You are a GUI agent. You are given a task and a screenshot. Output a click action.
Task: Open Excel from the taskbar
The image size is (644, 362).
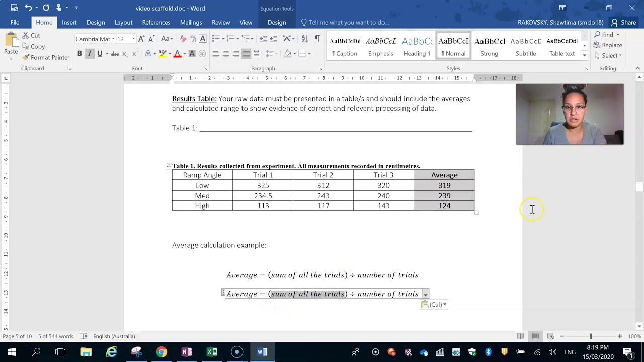tap(212, 352)
